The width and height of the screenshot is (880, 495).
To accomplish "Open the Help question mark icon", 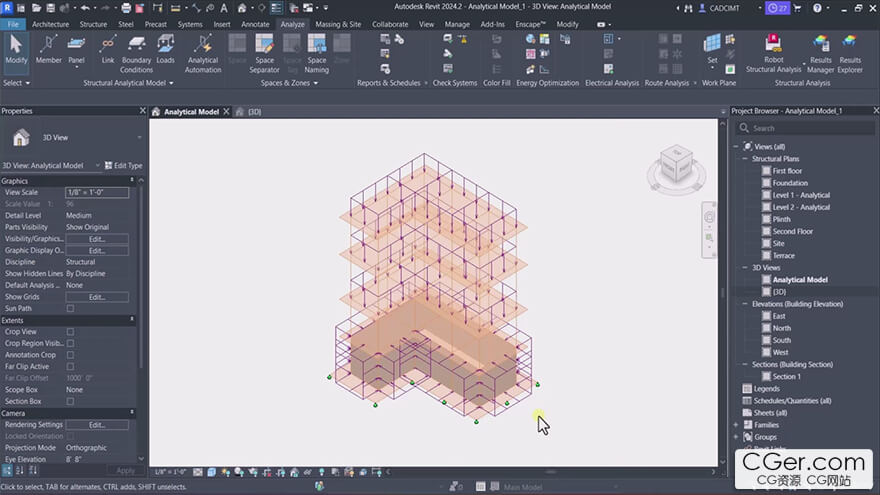I will coord(817,8).
